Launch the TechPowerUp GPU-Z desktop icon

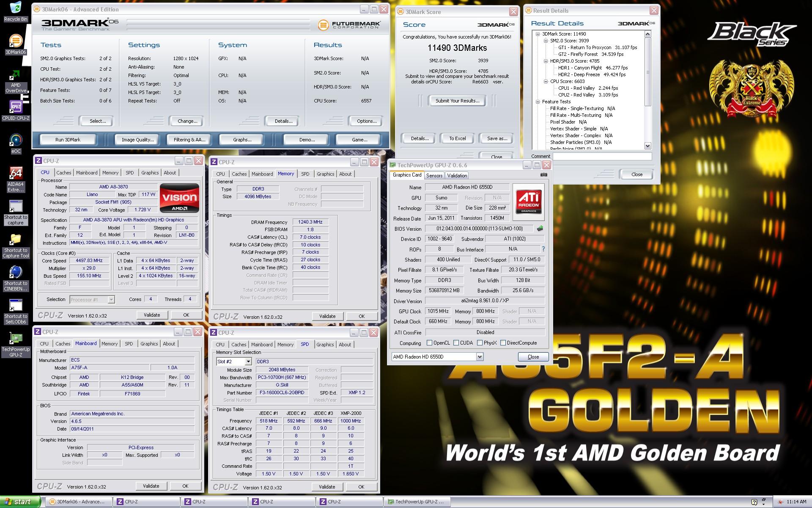click(x=16, y=345)
